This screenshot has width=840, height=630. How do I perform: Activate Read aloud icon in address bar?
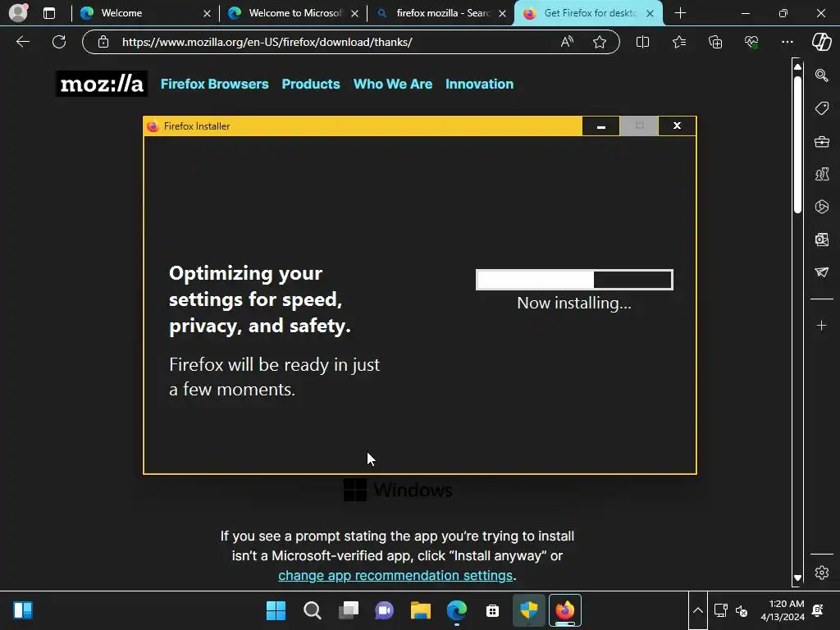pyautogui.click(x=567, y=42)
